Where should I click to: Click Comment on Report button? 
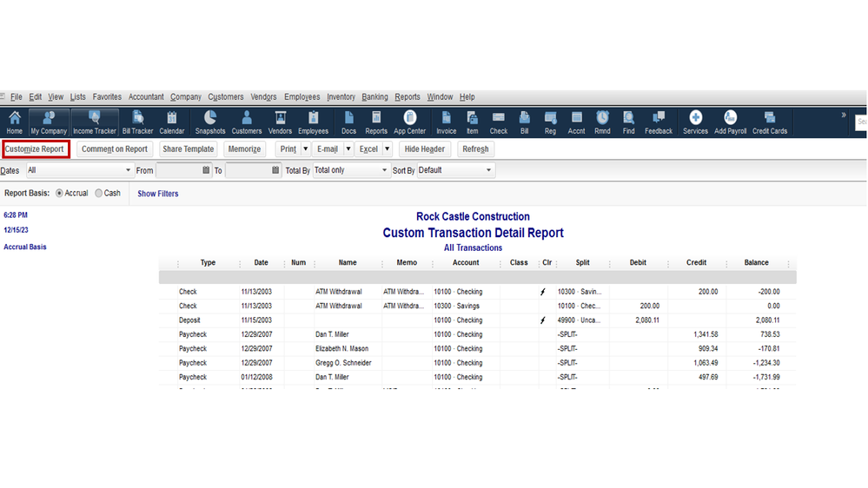(115, 148)
